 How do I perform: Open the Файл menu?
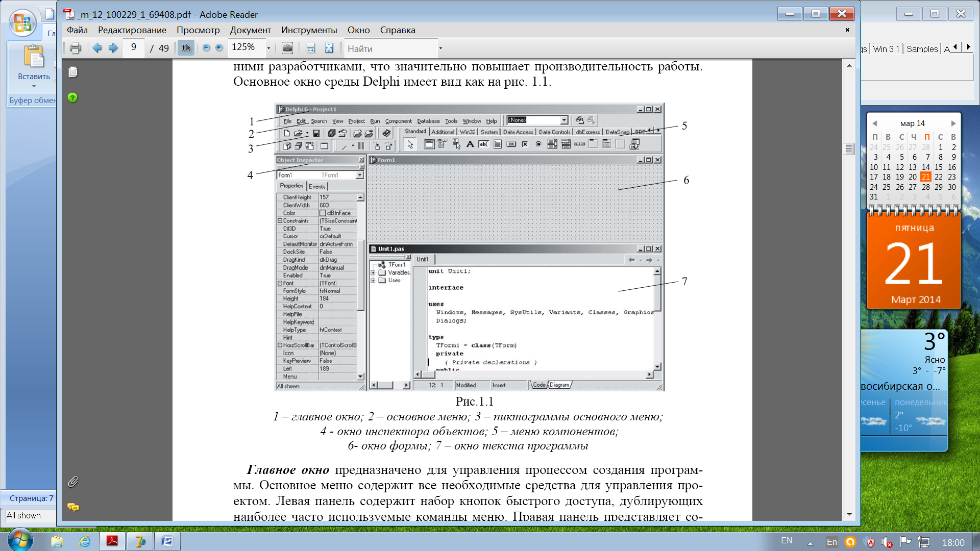77,30
